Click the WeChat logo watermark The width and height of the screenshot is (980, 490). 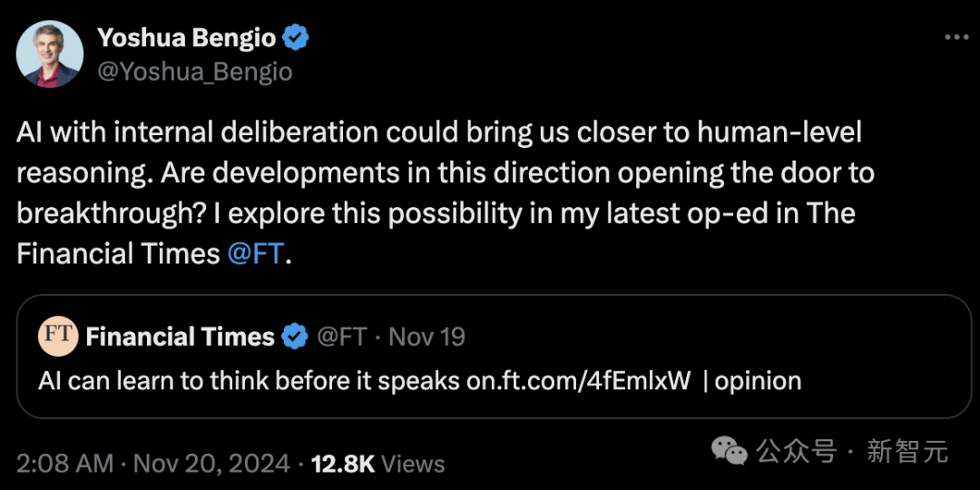point(730,450)
